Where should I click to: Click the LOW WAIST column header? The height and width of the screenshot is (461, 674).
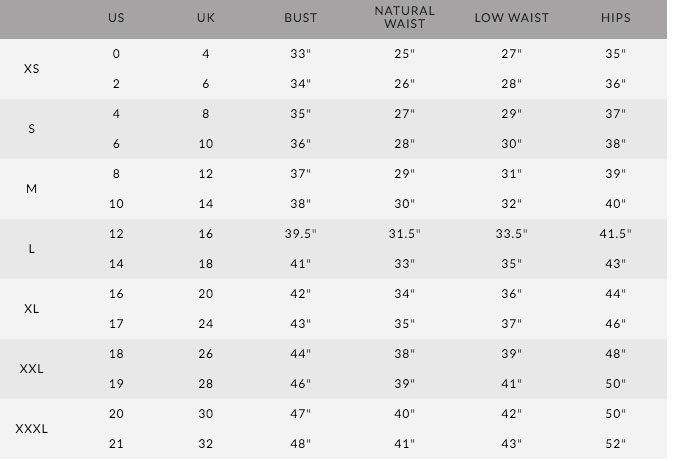tap(512, 18)
